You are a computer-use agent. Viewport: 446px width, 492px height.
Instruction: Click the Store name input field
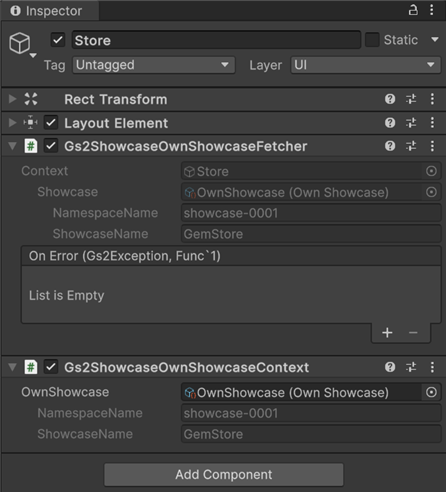tap(216, 40)
